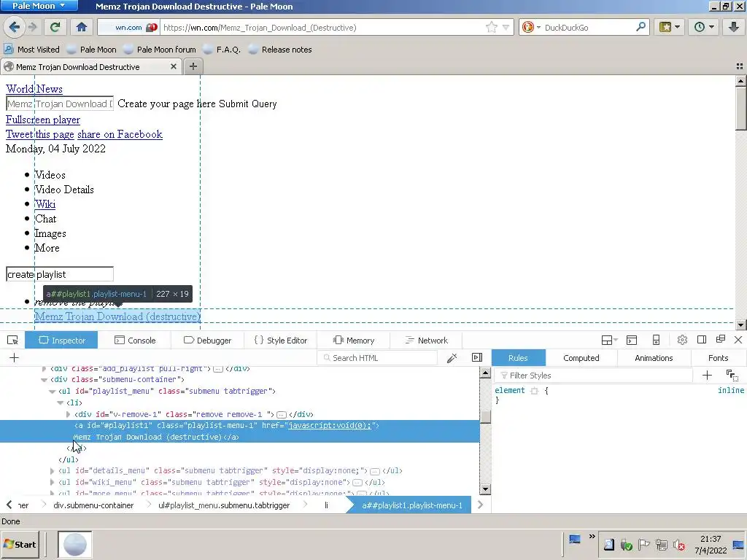Viewport: 747px width, 560px height.
Task: Click the Windows Start button
Action: (x=20, y=544)
